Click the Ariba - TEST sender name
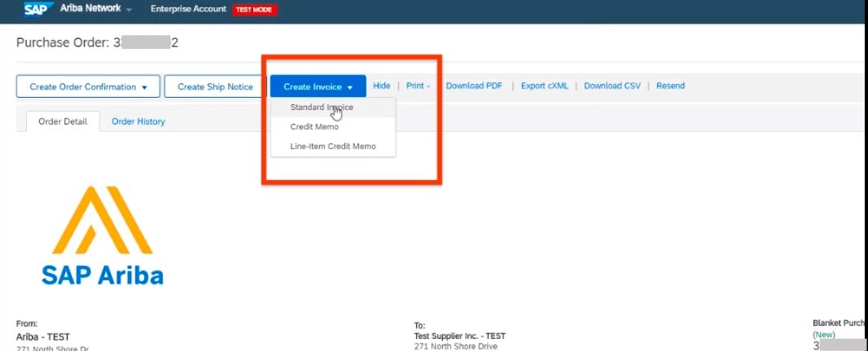 point(42,336)
